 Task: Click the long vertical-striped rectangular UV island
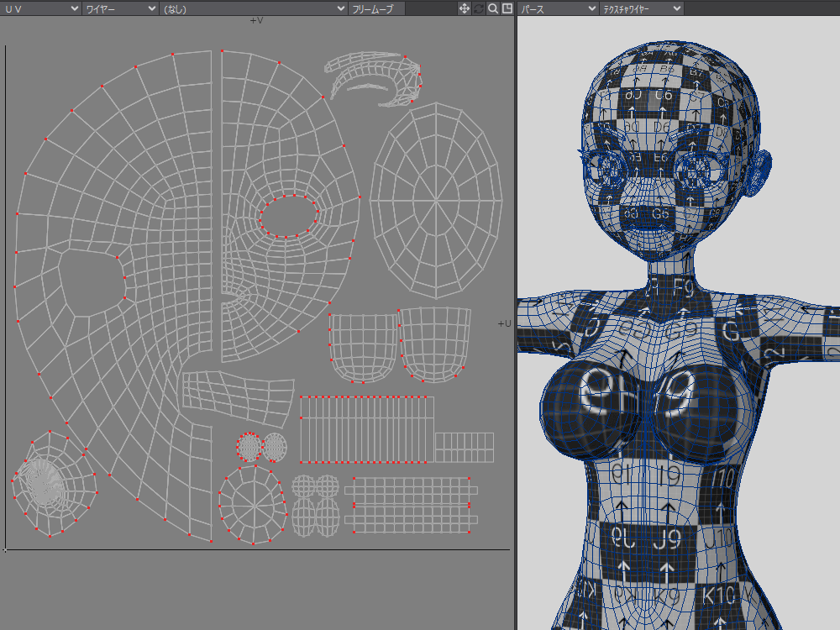[367, 428]
